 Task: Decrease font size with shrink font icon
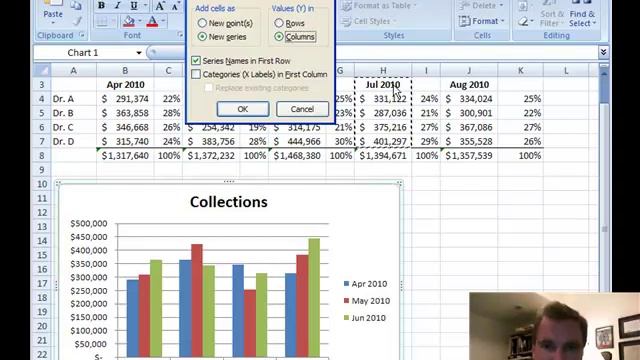click(175, 6)
